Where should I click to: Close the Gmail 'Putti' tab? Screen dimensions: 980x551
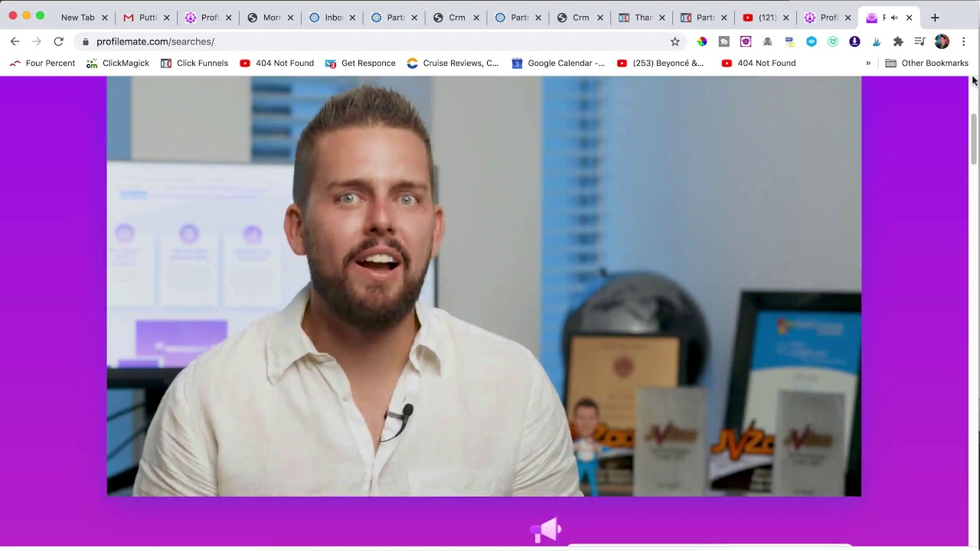coord(166,18)
